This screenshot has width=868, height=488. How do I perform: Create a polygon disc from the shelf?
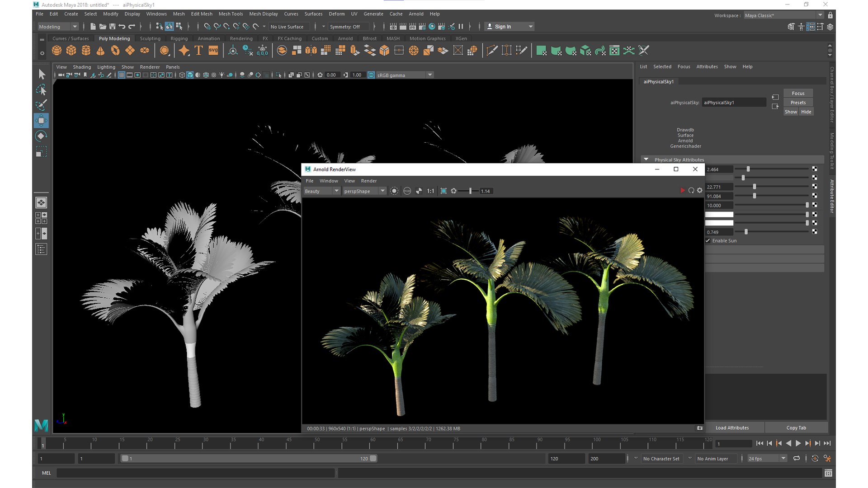tap(145, 51)
